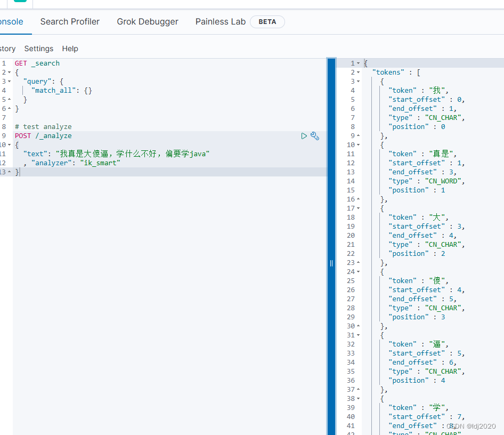Send the POST _analyze request with play icon

304,136
